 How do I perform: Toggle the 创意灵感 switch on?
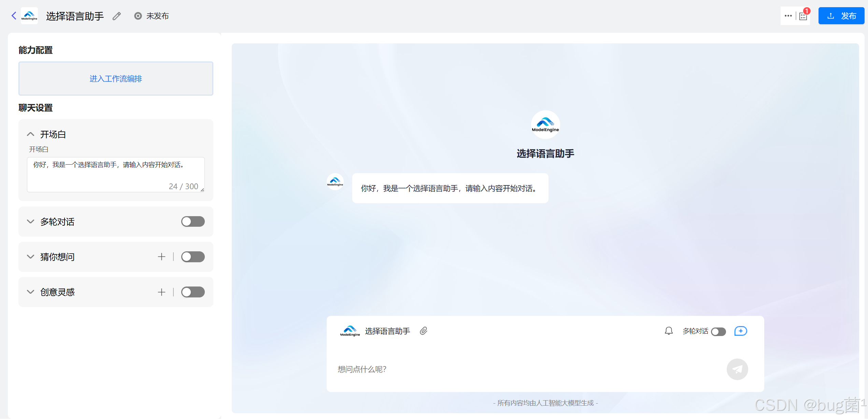(x=193, y=292)
